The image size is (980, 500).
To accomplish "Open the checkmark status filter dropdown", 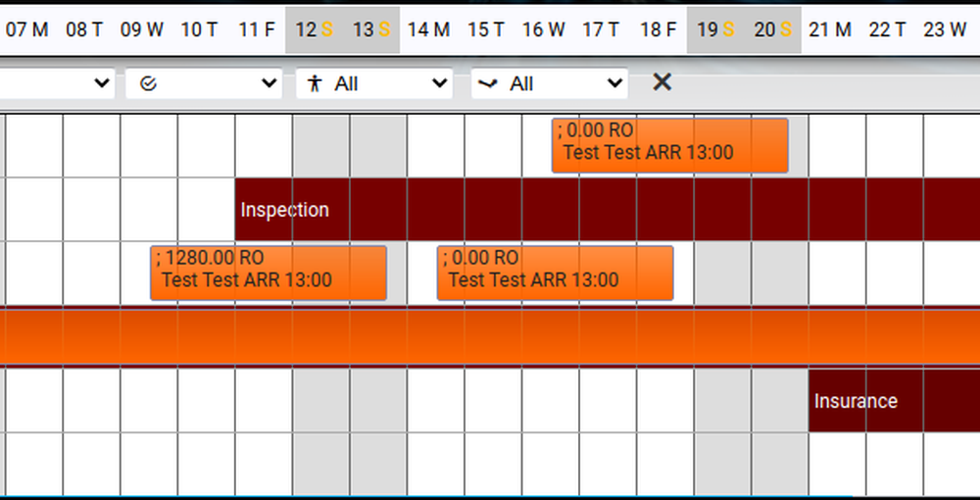I will (x=204, y=83).
